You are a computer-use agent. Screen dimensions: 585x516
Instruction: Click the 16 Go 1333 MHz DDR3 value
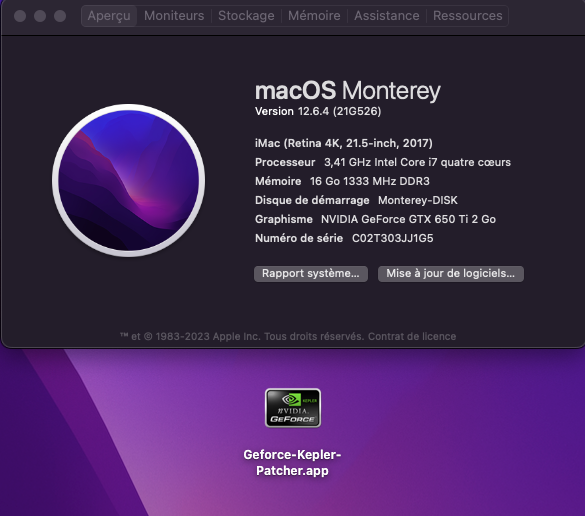tap(369, 181)
